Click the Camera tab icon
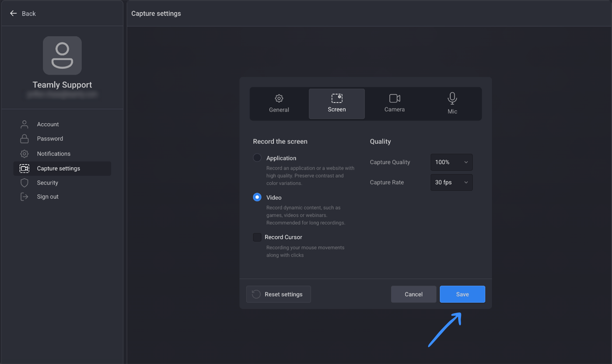Screen dimensions: 612x364 point(395,98)
